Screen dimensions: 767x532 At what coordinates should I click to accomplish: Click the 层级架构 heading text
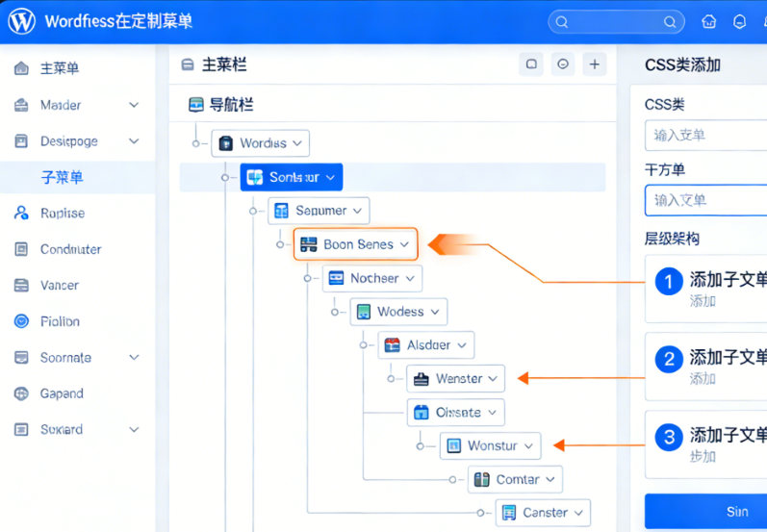[x=672, y=240]
